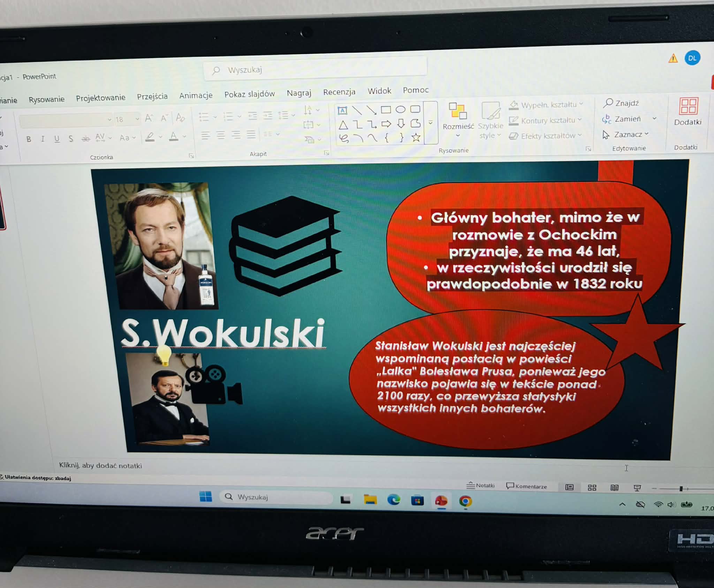The image size is (714, 588).
Task: Start slideshow from status bar icon
Action: (637, 488)
